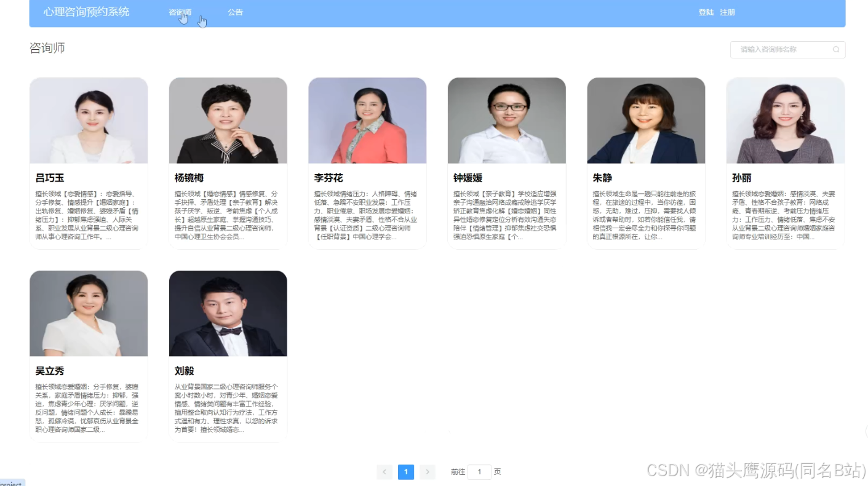Viewport: 868px width, 486px height.
Task: Click the 注册 link
Action: point(728,12)
